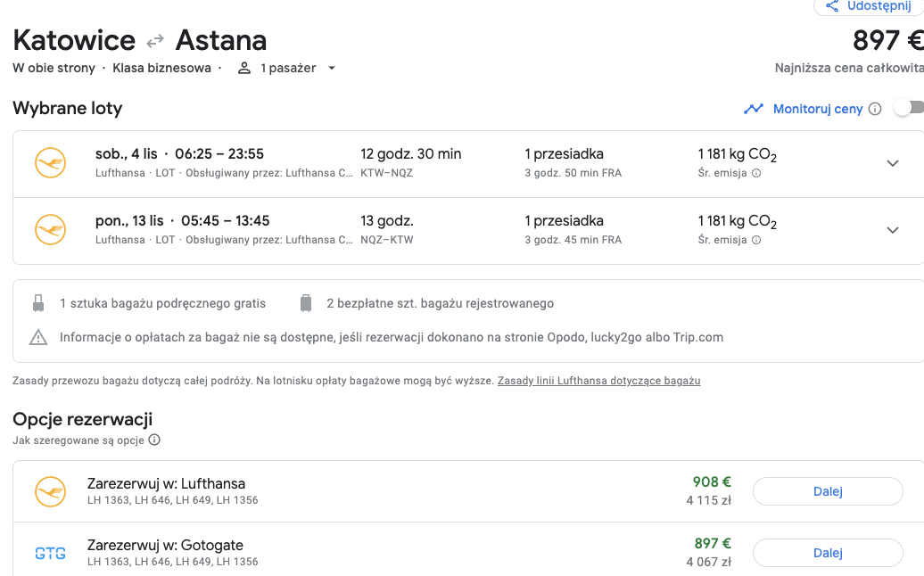Click the info icon beside Jak szeregowane są opcje
The height and width of the screenshot is (576, 924).
pos(154,440)
